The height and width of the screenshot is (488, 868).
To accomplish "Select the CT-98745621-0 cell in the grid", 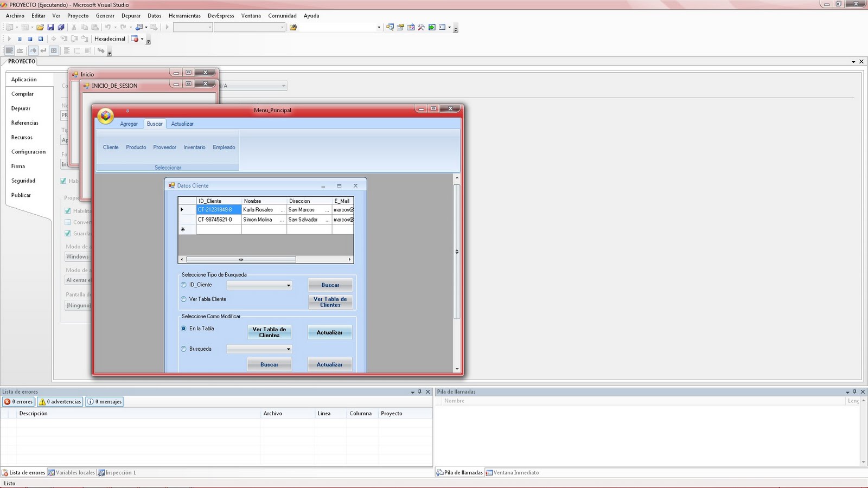I will (x=219, y=220).
